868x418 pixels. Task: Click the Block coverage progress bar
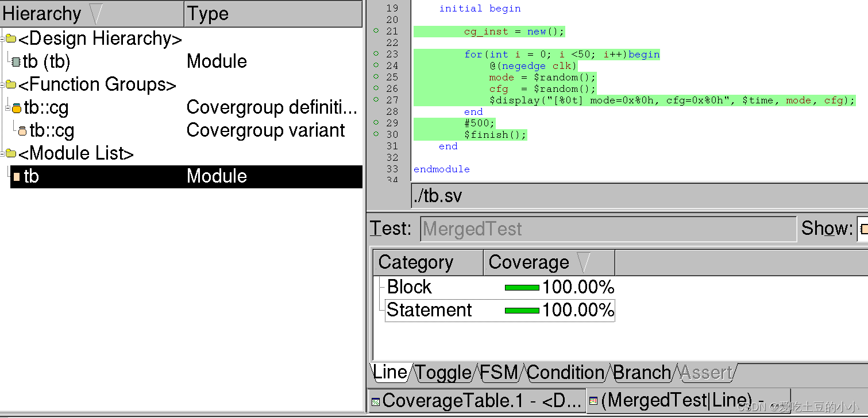522,288
